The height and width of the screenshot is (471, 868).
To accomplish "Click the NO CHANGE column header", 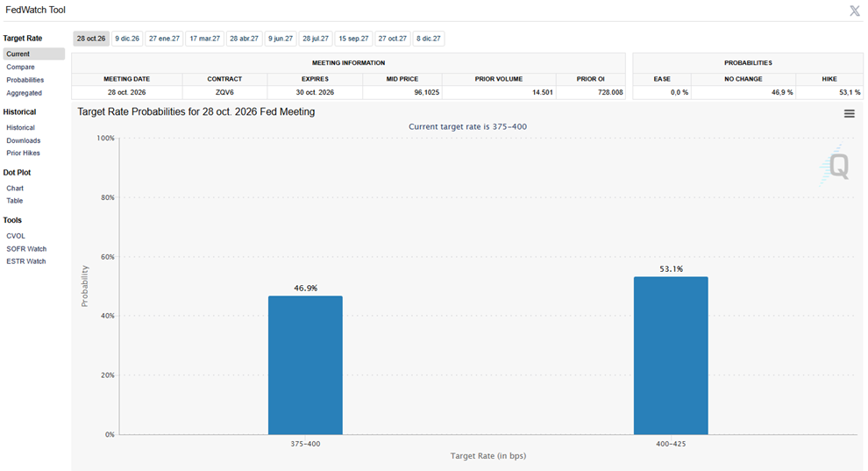I will [x=743, y=79].
